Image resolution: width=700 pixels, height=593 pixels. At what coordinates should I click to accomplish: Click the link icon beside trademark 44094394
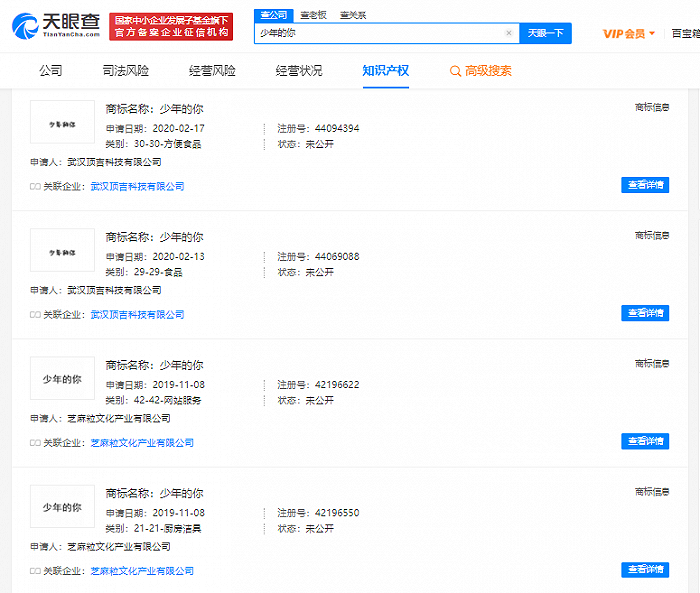[x=35, y=187]
